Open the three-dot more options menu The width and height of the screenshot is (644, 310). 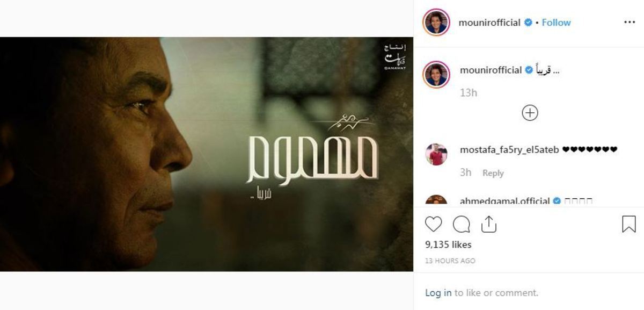(x=629, y=23)
